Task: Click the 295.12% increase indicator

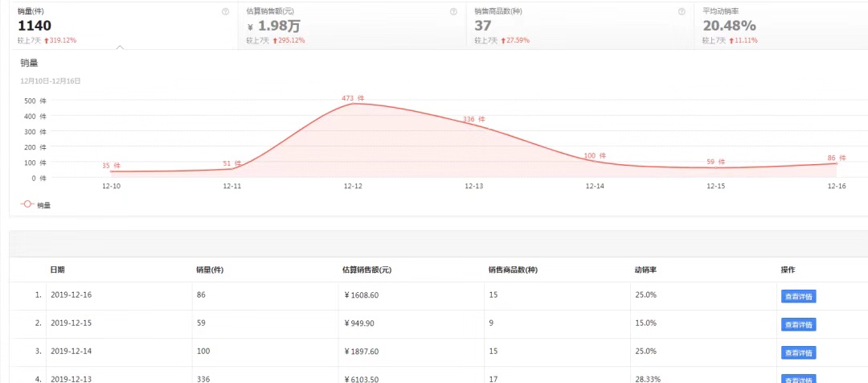Action: pyautogui.click(x=289, y=40)
